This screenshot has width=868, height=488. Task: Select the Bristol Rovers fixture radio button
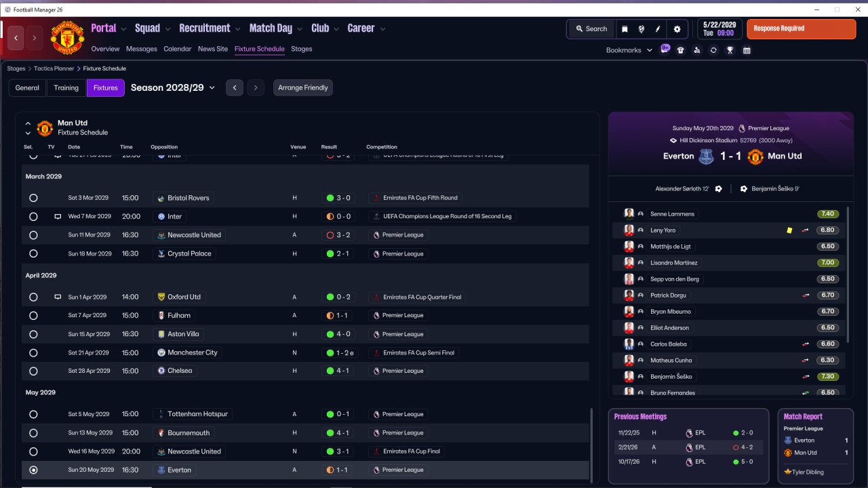[33, 198]
